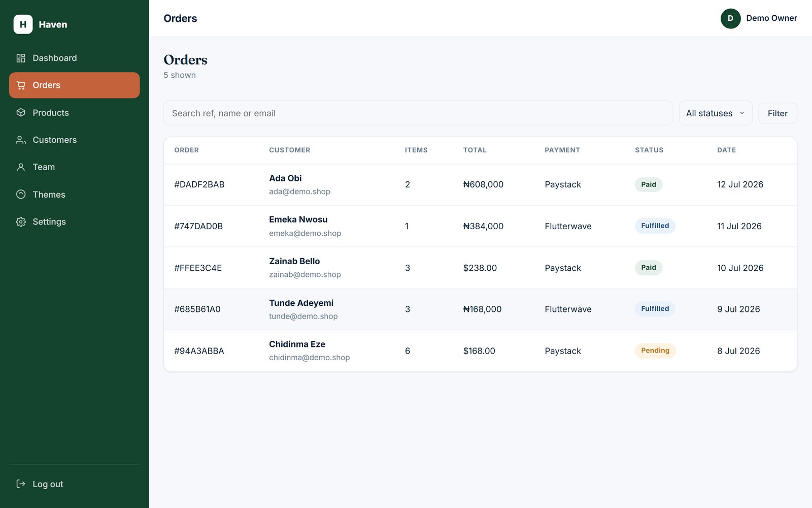Click the Customers people icon

(x=21, y=140)
